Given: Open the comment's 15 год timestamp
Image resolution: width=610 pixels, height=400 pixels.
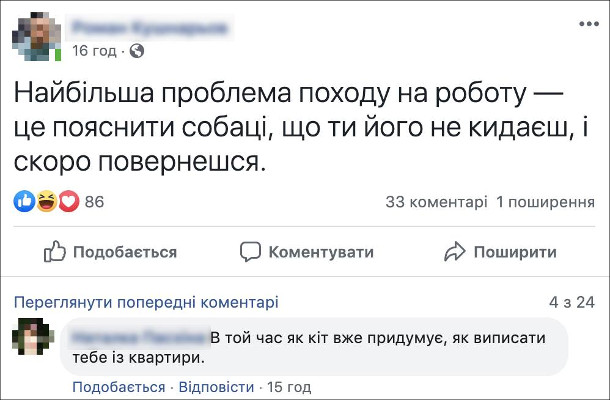Looking at the screenshot, I should point(288,386).
